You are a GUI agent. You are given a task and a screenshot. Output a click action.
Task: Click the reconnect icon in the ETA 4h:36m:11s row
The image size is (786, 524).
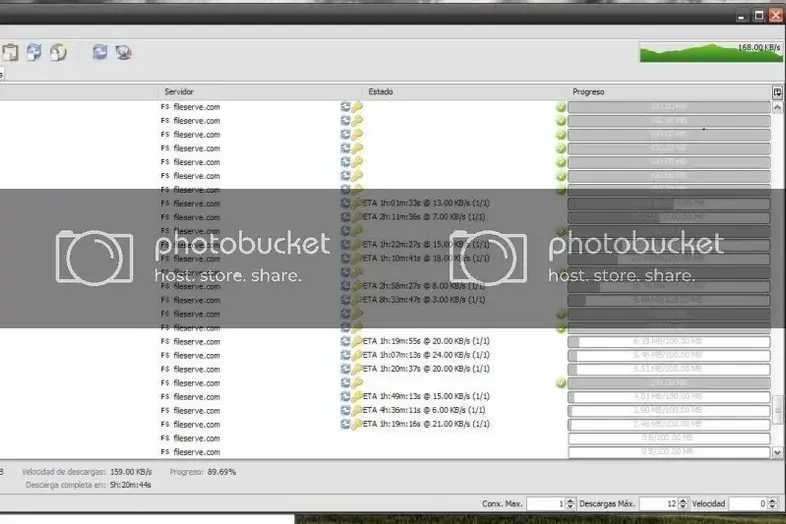345,410
